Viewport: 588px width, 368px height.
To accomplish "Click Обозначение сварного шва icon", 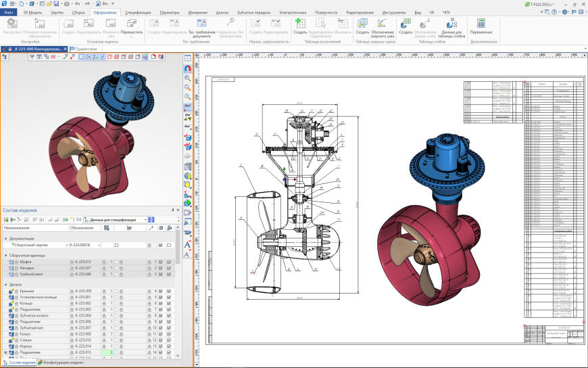I will click(382, 24).
